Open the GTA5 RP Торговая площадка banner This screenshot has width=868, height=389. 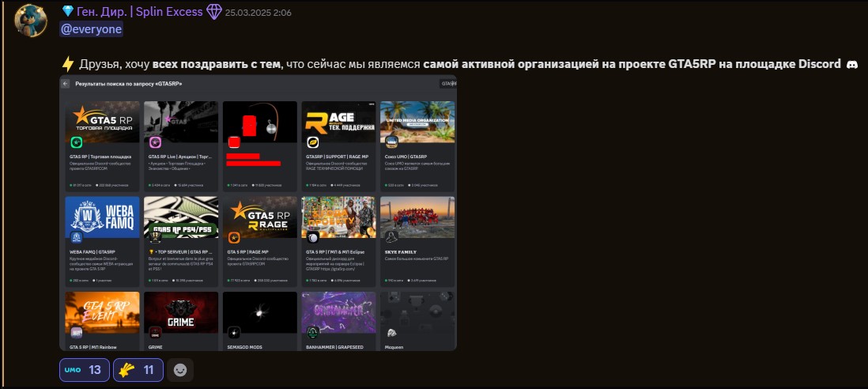[103, 122]
